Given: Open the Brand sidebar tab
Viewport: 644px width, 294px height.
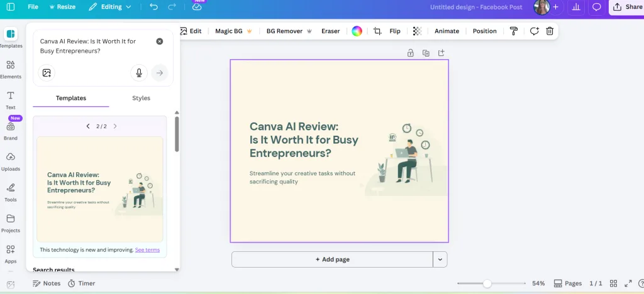Looking at the screenshot, I should [11, 131].
